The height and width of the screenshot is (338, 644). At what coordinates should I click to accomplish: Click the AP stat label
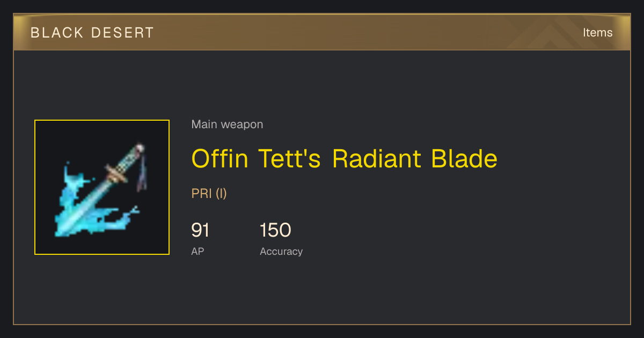(x=197, y=251)
